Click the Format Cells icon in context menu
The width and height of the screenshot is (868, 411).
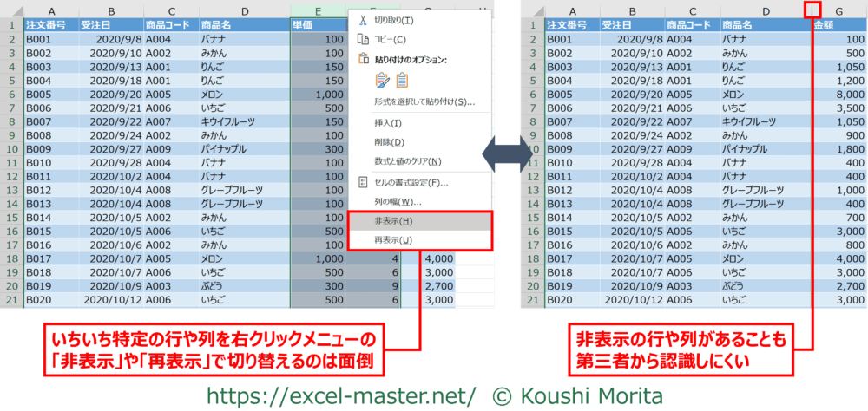364,183
